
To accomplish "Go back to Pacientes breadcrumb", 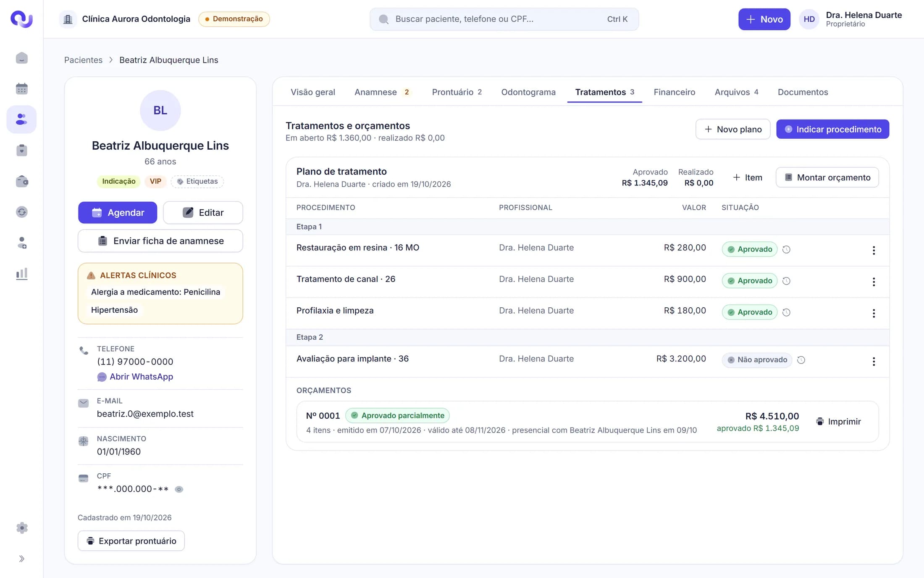I will click(x=83, y=60).
